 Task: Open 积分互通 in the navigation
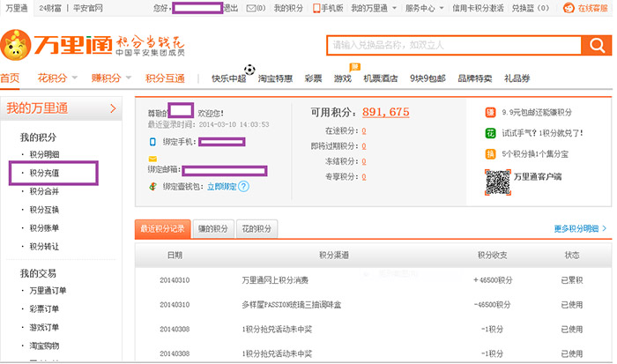(x=166, y=78)
